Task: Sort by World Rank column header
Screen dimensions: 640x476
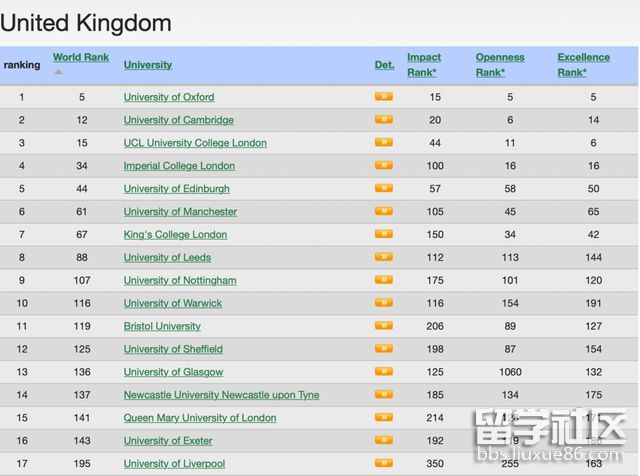Action: point(81,57)
